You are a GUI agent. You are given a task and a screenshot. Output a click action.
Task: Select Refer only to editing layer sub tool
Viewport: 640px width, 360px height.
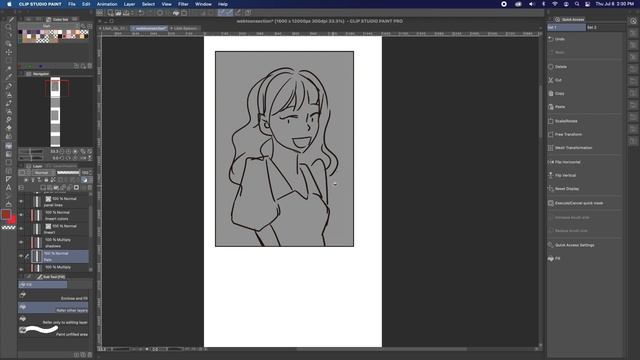53,320
